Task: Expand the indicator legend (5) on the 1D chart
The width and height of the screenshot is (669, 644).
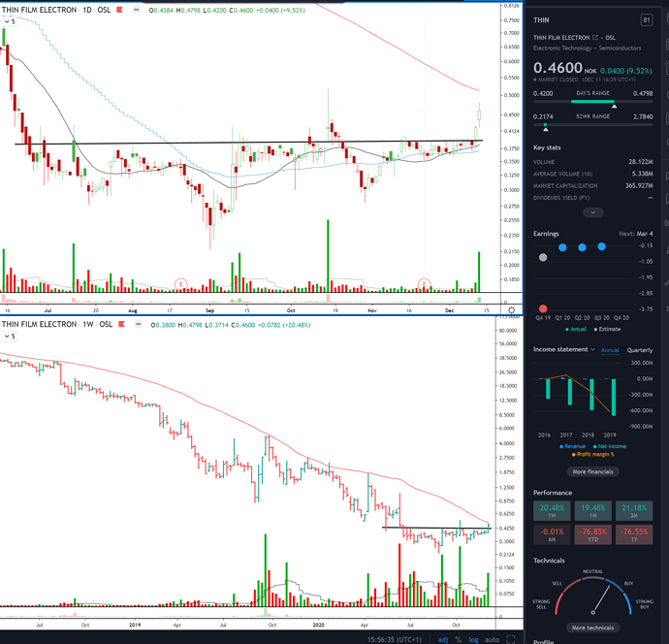Action: 10,21
